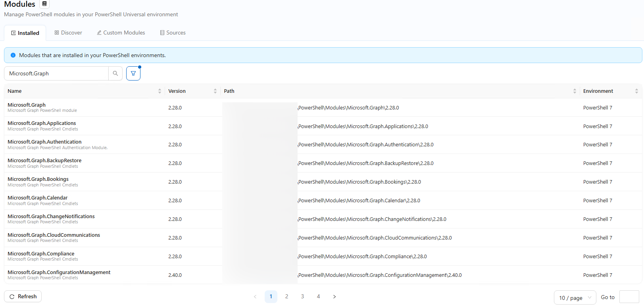Click the search magnifier icon

pos(115,73)
